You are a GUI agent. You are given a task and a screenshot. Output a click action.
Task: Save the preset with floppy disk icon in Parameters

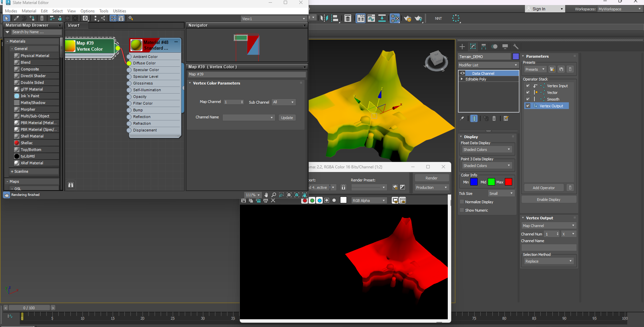[561, 69]
